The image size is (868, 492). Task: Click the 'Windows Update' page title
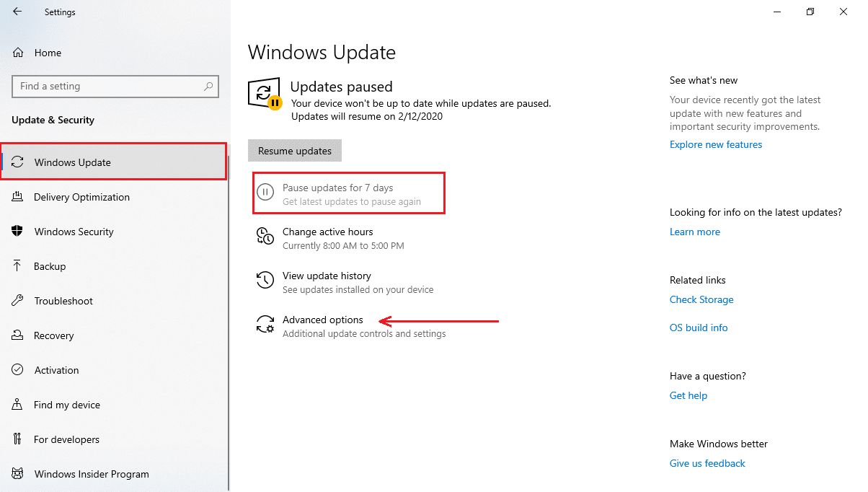tap(322, 53)
